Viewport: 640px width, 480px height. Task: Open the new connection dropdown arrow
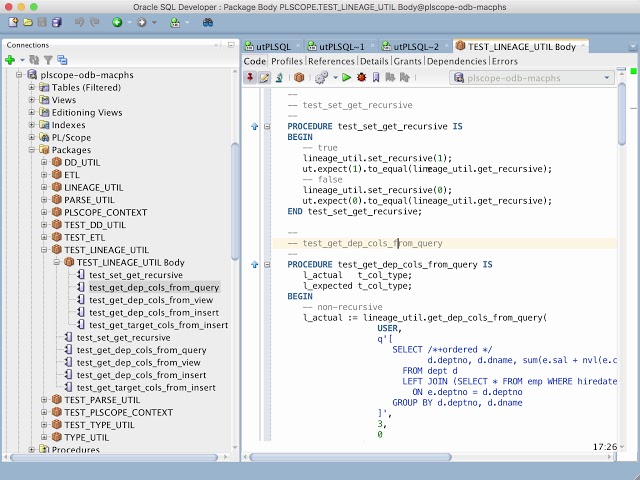[x=22, y=60]
